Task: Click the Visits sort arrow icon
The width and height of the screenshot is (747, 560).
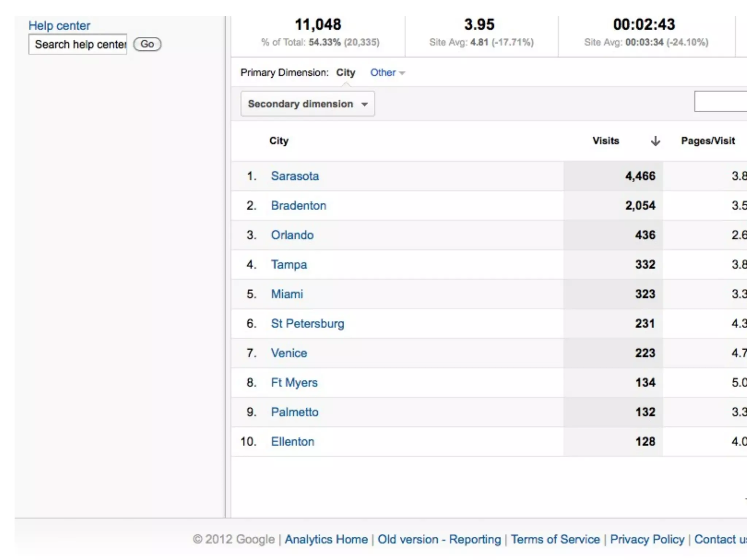Action: (x=655, y=141)
